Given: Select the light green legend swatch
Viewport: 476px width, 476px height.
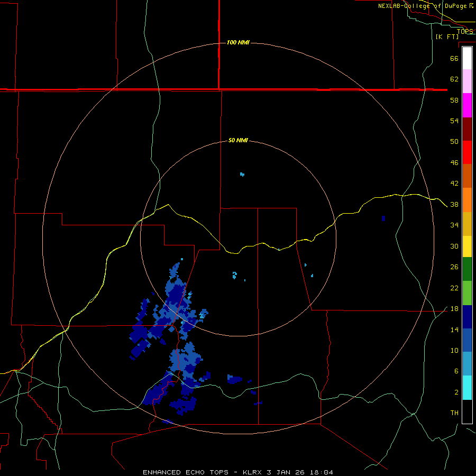Looking at the screenshot, I should [467, 293].
